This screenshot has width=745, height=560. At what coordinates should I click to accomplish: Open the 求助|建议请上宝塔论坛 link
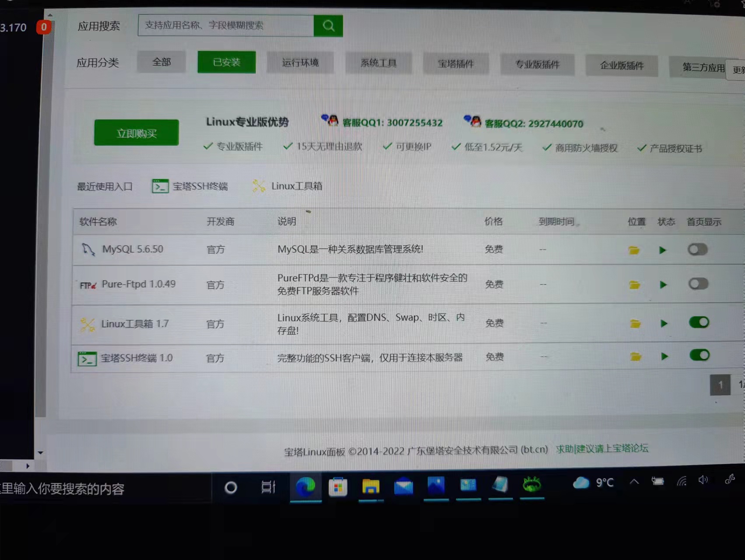(602, 448)
